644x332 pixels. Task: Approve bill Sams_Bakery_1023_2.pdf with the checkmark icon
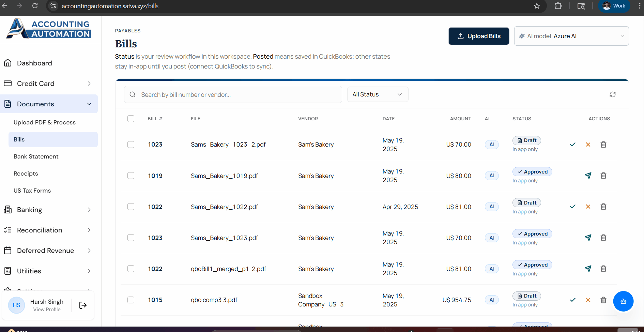click(573, 145)
